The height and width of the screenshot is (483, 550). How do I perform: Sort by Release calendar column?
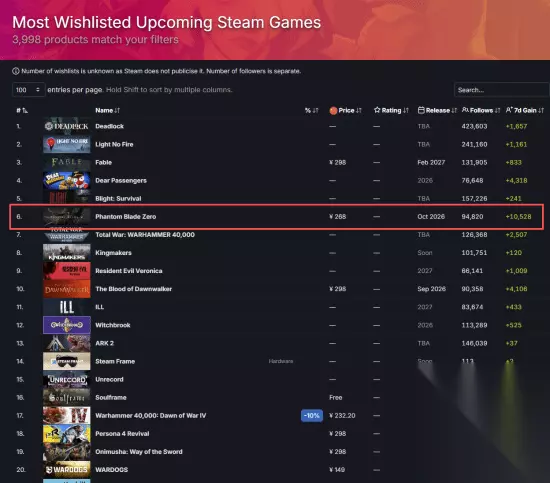point(437,110)
